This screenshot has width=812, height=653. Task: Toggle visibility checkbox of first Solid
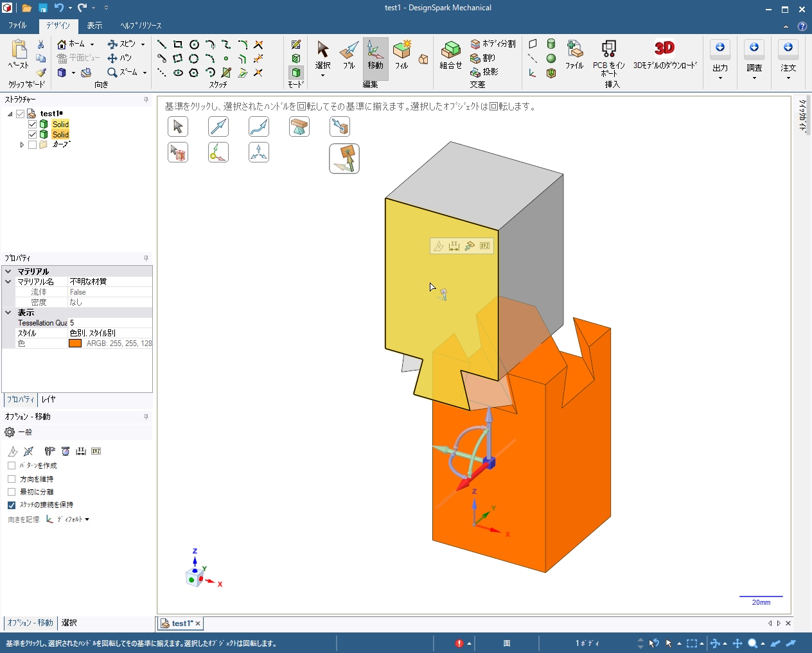(32, 125)
